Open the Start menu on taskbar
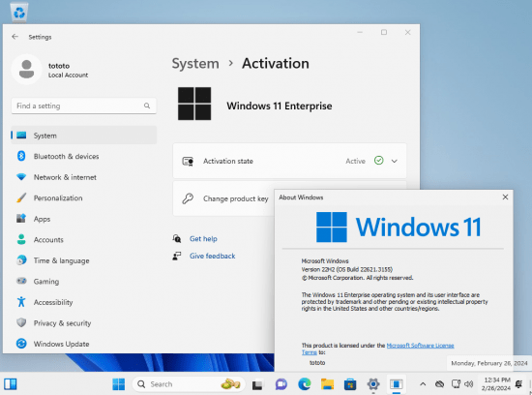Image resolution: width=532 pixels, height=395 pixels. 118,384
